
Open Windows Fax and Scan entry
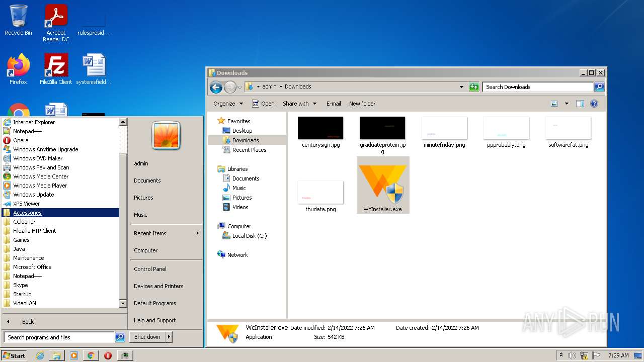pyautogui.click(x=60, y=167)
